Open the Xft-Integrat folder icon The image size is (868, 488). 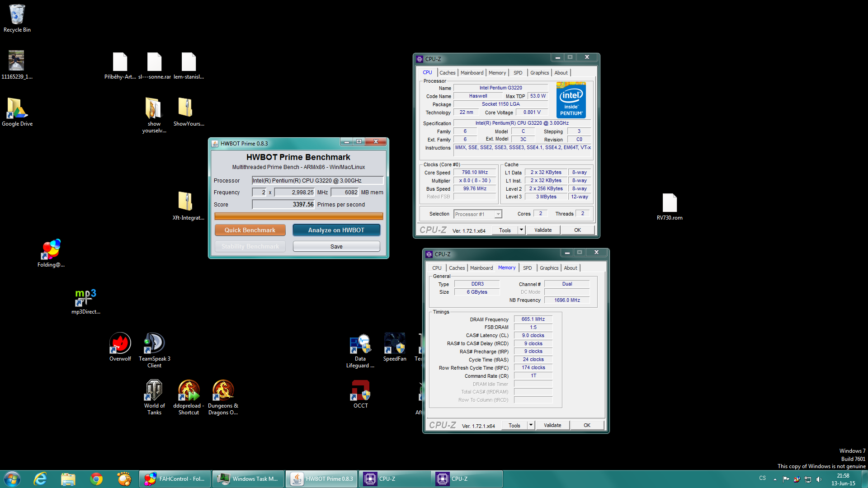click(188, 206)
